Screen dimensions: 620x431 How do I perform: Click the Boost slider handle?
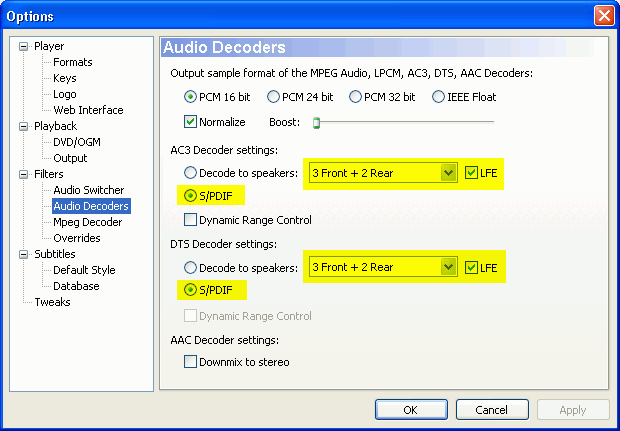[316, 122]
